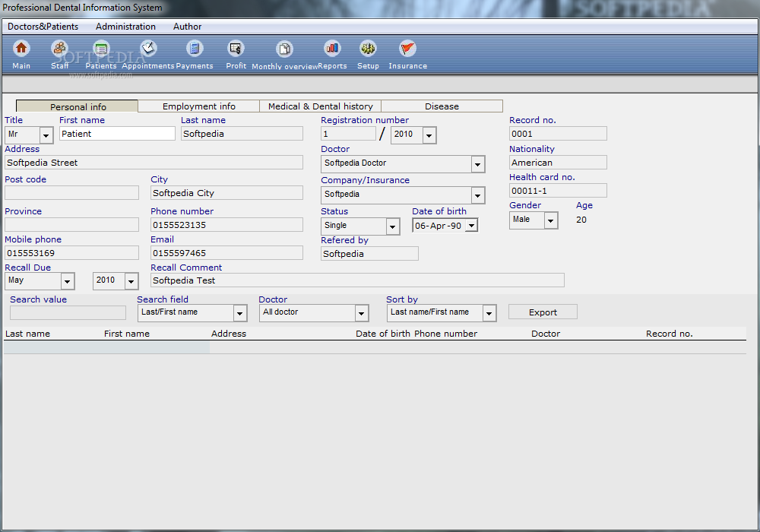Expand the Search field dropdown
Viewport: 760px width, 532px height.
(240, 313)
